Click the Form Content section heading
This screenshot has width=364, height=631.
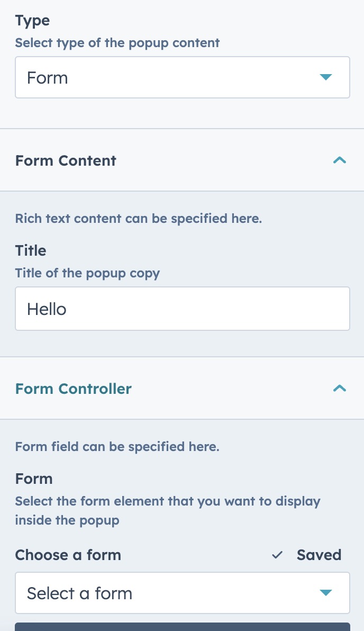pyautogui.click(x=66, y=160)
